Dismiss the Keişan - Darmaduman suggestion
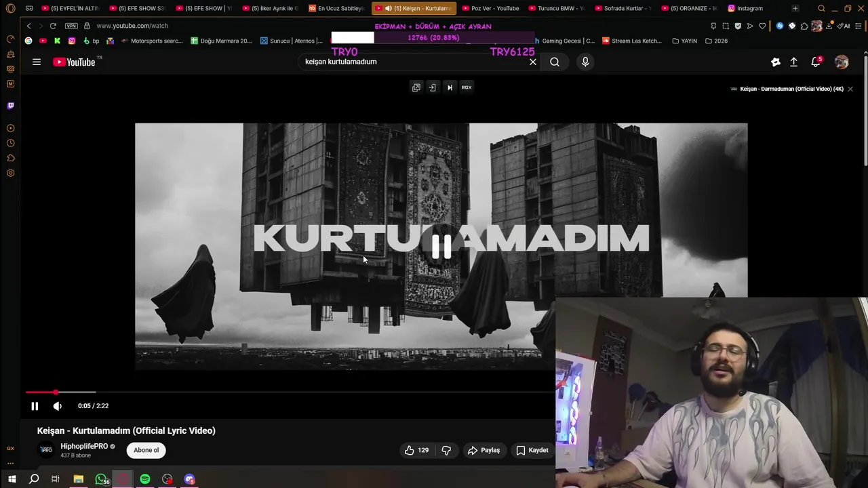Viewport: 868px width, 488px height. point(850,89)
